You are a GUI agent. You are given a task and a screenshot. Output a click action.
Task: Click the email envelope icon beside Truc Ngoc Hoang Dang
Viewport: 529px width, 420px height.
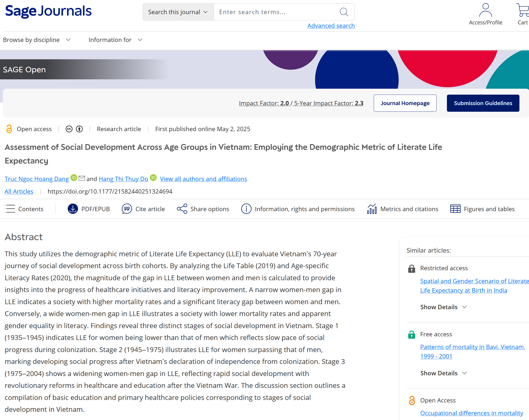coord(82,178)
